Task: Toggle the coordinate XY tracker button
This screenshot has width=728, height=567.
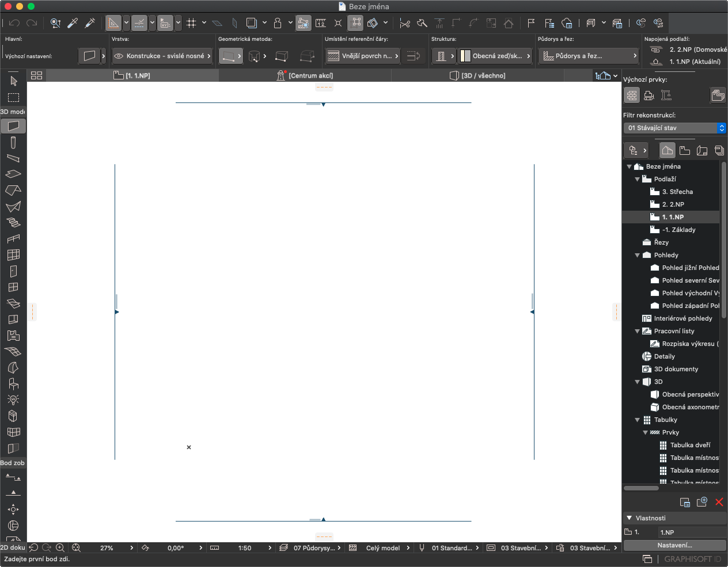Action: [x=165, y=23]
